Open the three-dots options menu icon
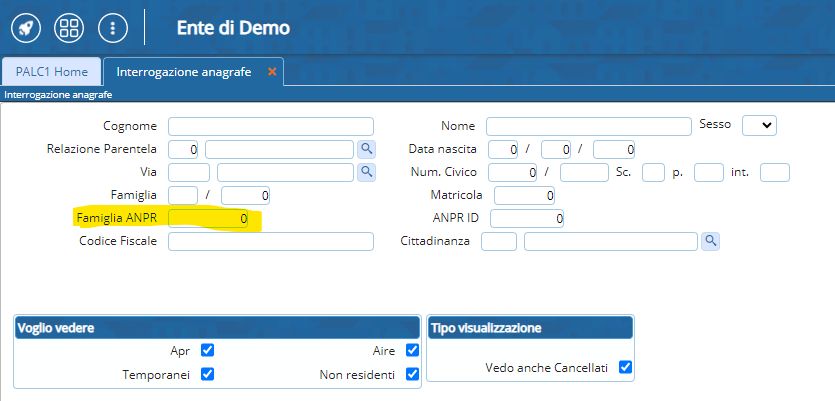 pos(113,28)
